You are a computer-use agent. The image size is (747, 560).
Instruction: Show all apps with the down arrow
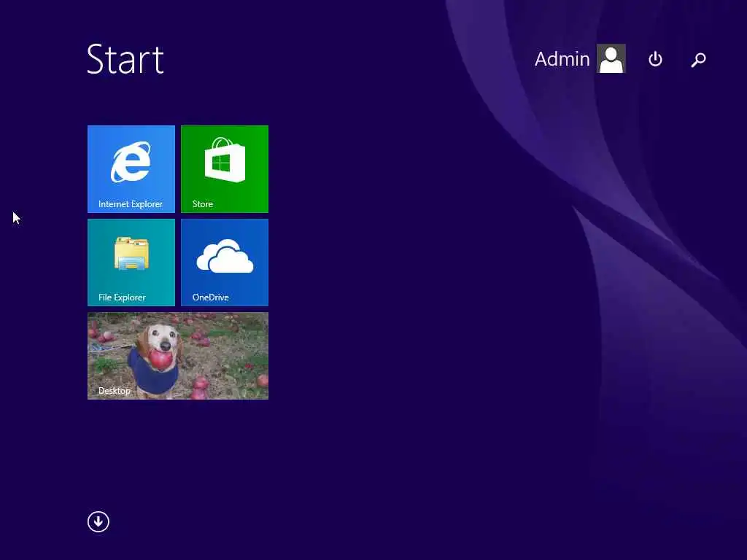98,521
